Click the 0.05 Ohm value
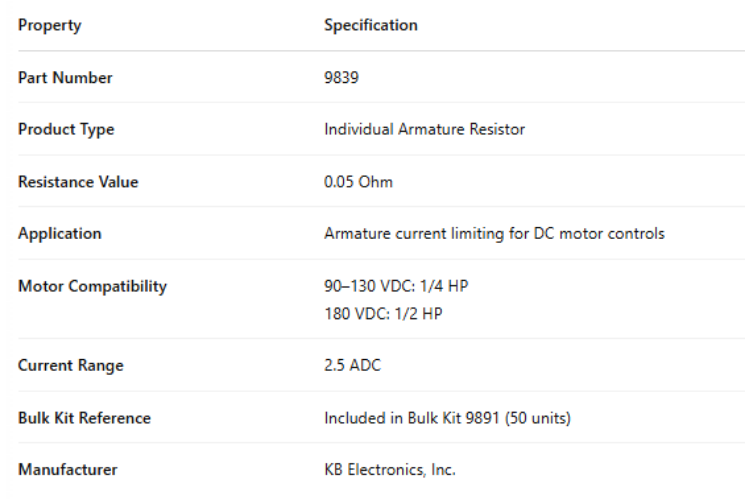Image resolution: width=745 pixels, height=500 pixels. (358, 182)
